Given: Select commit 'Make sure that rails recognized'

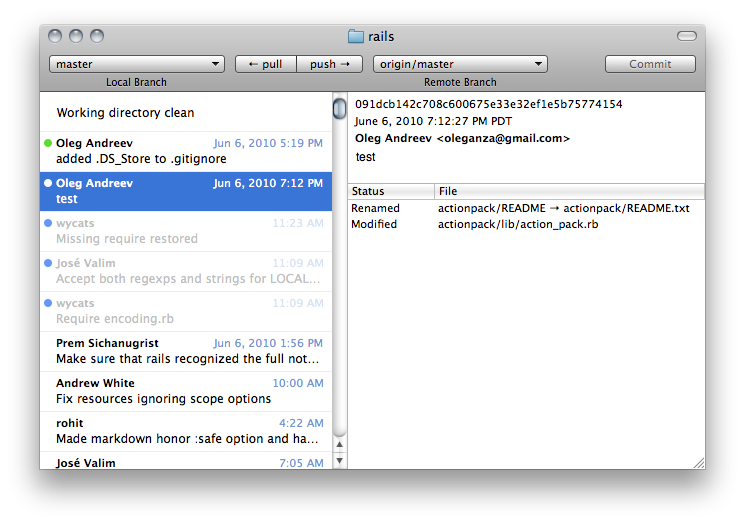Looking at the screenshot, I should click(186, 351).
